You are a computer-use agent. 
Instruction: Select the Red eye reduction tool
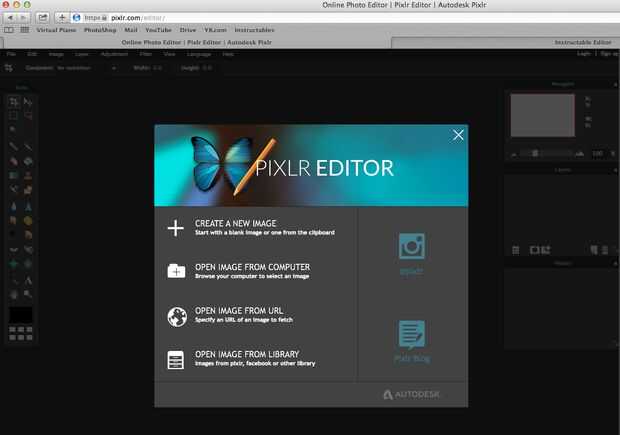[x=14, y=250]
